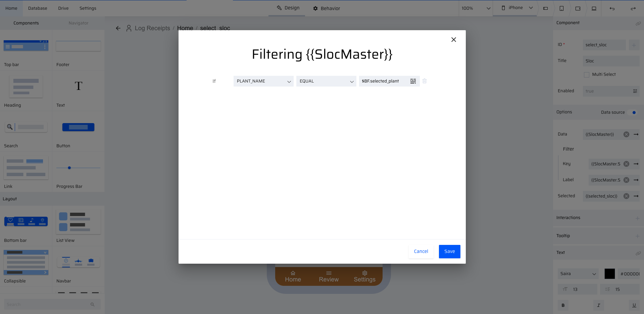Click the Log Receipts breadcrumb

(x=152, y=28)
